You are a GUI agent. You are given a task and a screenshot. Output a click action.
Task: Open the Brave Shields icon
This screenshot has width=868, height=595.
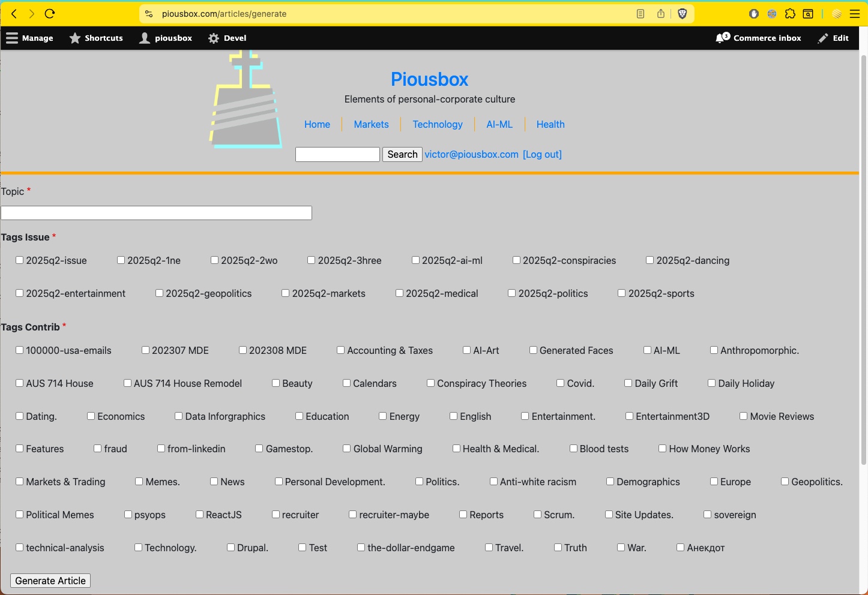(683, 13)
